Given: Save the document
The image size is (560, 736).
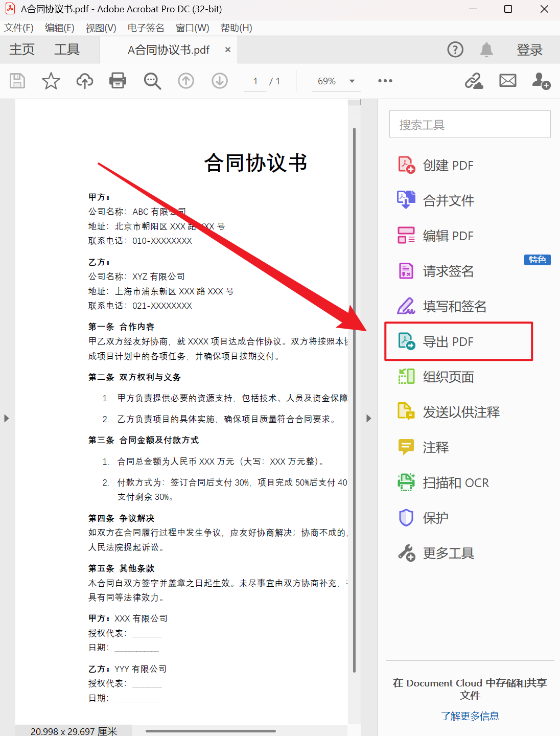Looking at the screenshot, I should (x=17, y=81).
